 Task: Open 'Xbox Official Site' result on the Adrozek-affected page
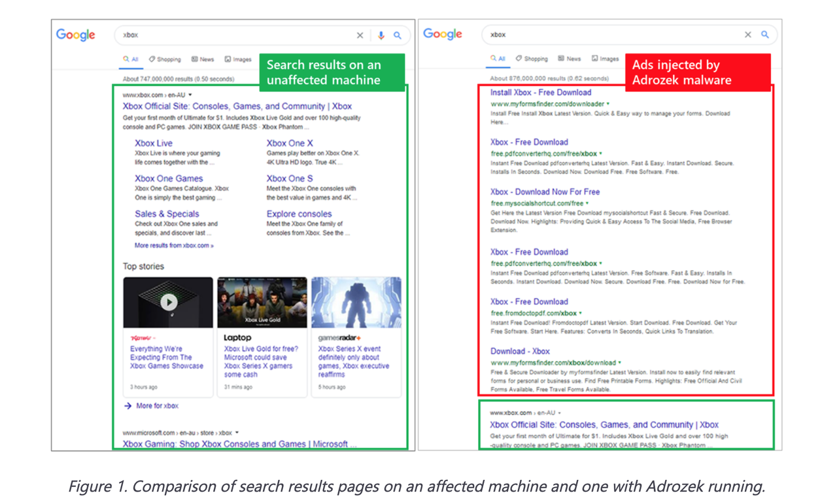(x=604, y=425)
